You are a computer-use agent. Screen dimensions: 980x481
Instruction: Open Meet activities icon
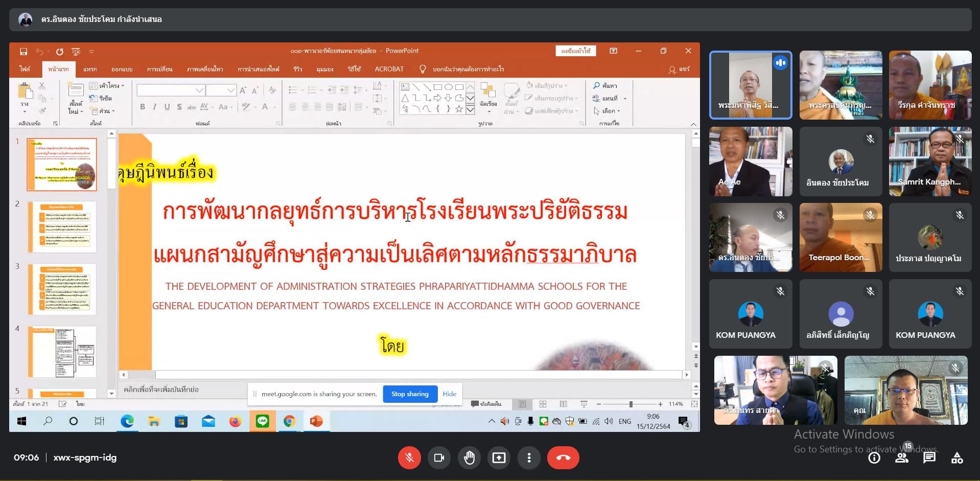(957, 458)
